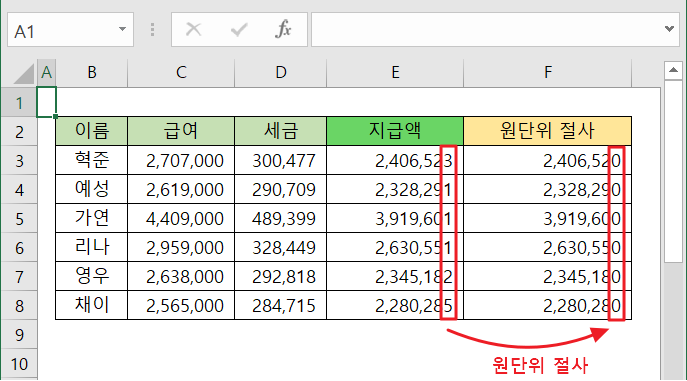Select the name cell 혁준
This screenshot has width=687, height=381.
[x=92, y=160]
